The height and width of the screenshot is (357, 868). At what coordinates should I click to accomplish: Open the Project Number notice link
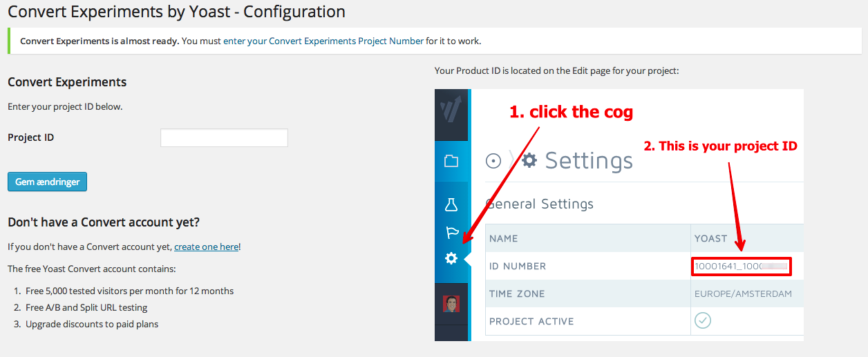click(x=323, y=41)
